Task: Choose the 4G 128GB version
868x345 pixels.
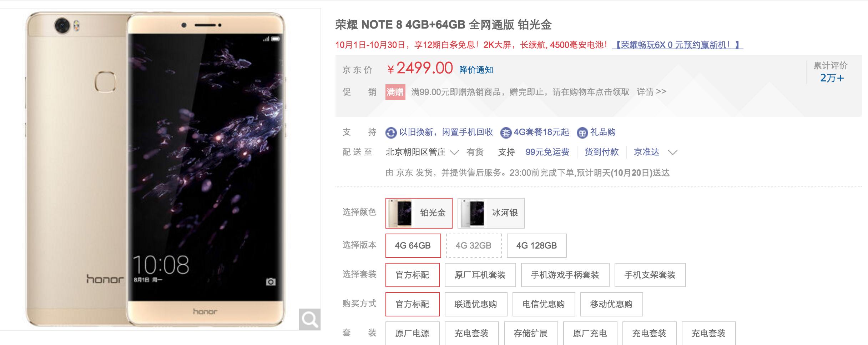Action: 536,246
